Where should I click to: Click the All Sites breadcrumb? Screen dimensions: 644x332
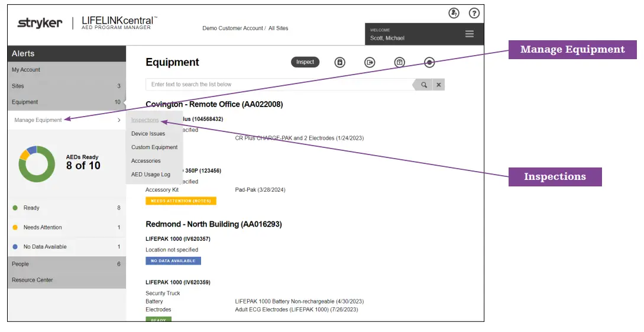coord(279,28)
